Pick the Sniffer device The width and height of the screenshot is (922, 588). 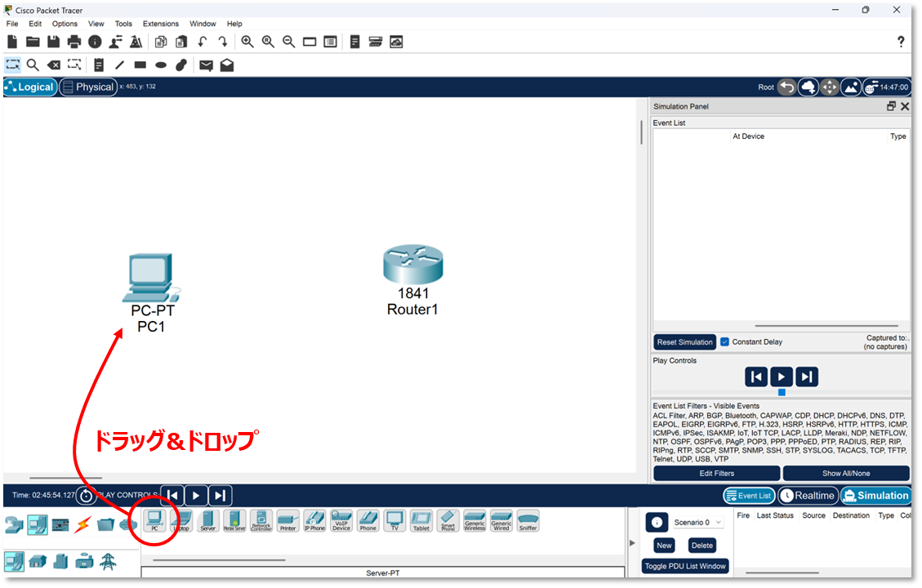pos(528,521)
